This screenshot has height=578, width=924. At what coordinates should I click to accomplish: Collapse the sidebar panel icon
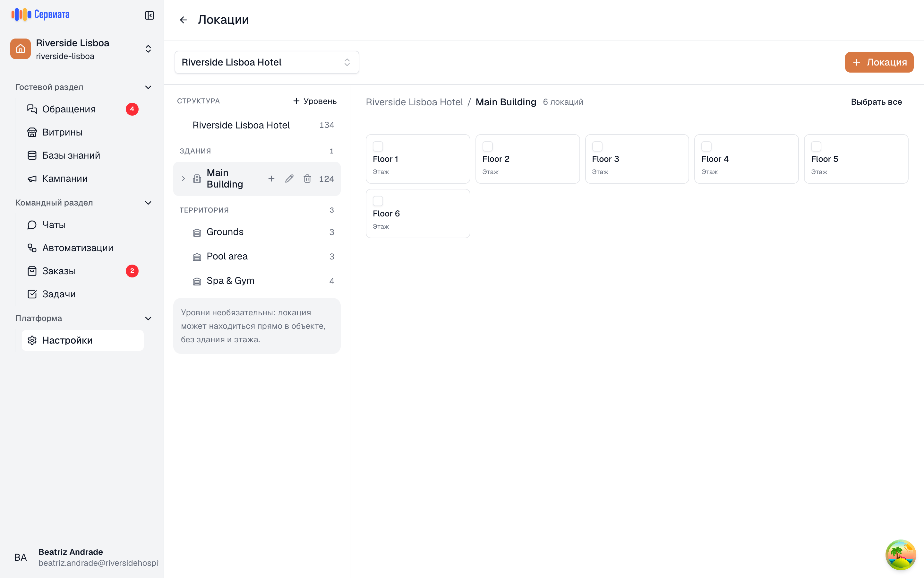(x=149, y=15)
